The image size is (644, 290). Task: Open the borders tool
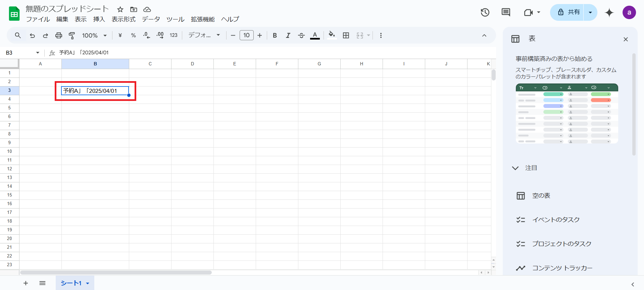(x=346, y=36)
